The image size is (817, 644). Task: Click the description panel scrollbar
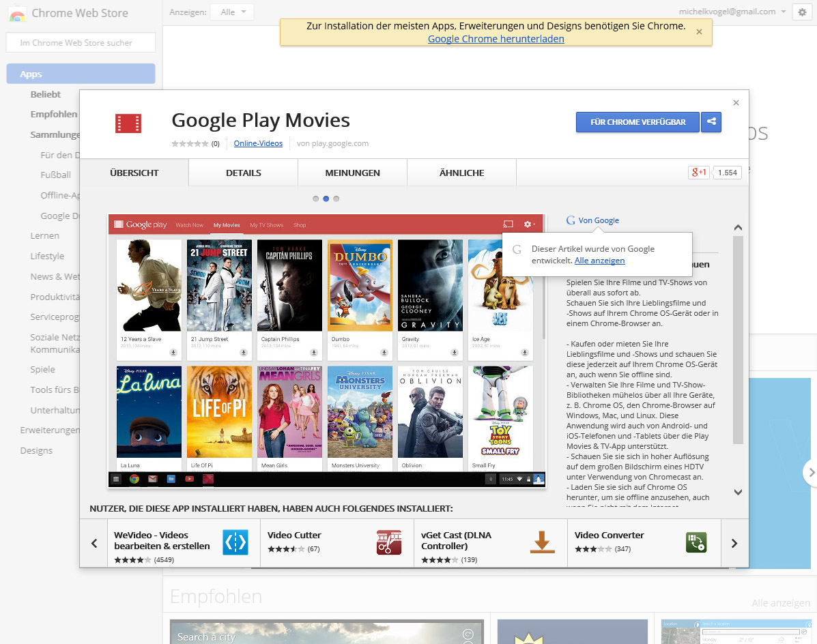[x=738, y=340]
